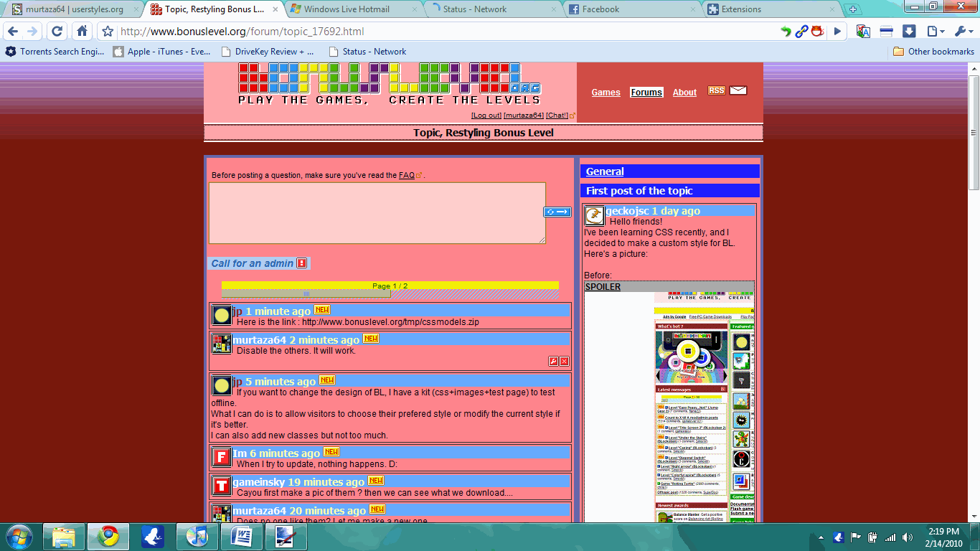Open the murtaza64 profile link in header

524,116
